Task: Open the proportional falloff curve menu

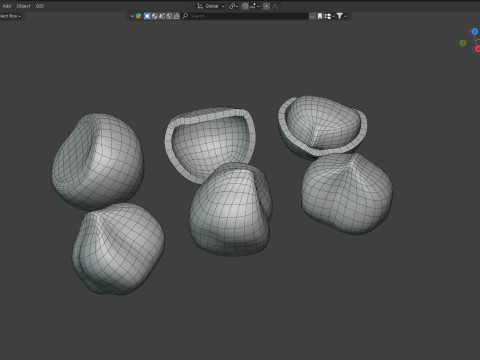Action: click(x=275, y=6)
